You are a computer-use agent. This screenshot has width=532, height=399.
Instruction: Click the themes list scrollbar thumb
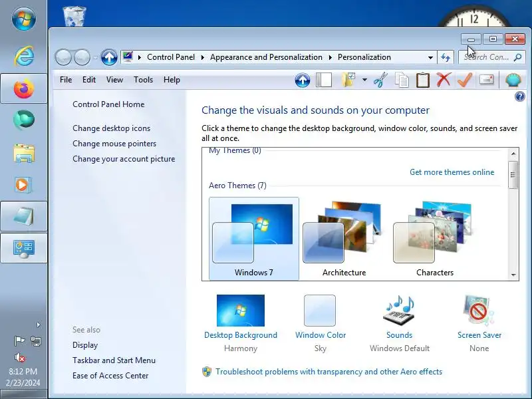coord(513,175)
